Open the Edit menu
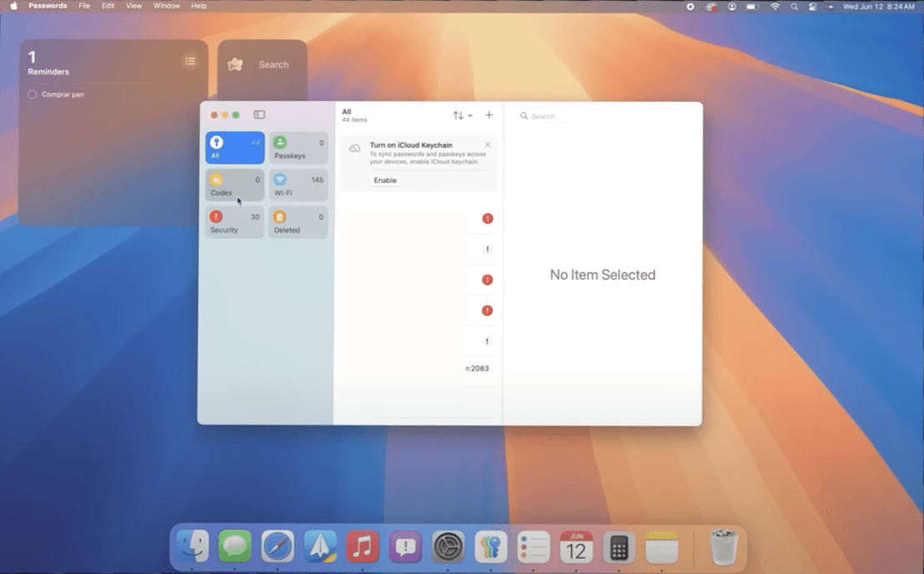Screen dimensions: 924x574 click(108, 6)
